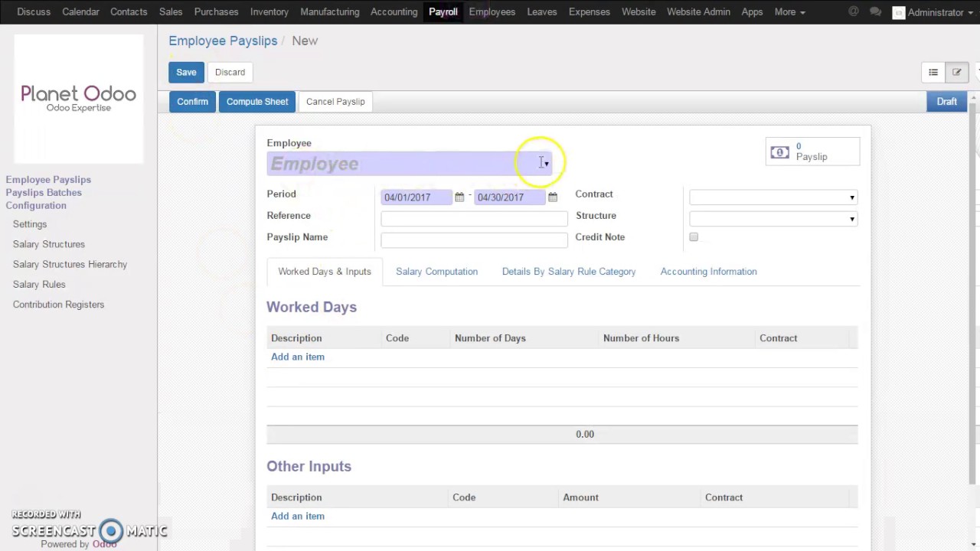This screenshot has width=980, height=551.
Task: Click the Reference input field
Action: pyautogui.click(x=474, y=219)
